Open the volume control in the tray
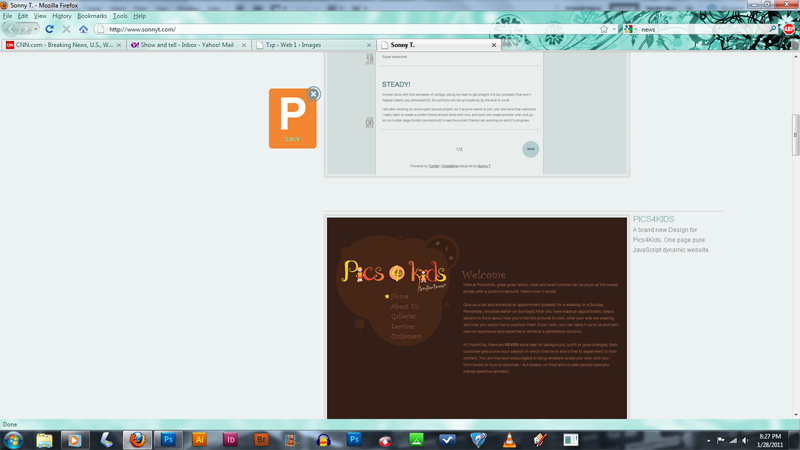This screenshot has width=800, height=450. tap(745, 440)
